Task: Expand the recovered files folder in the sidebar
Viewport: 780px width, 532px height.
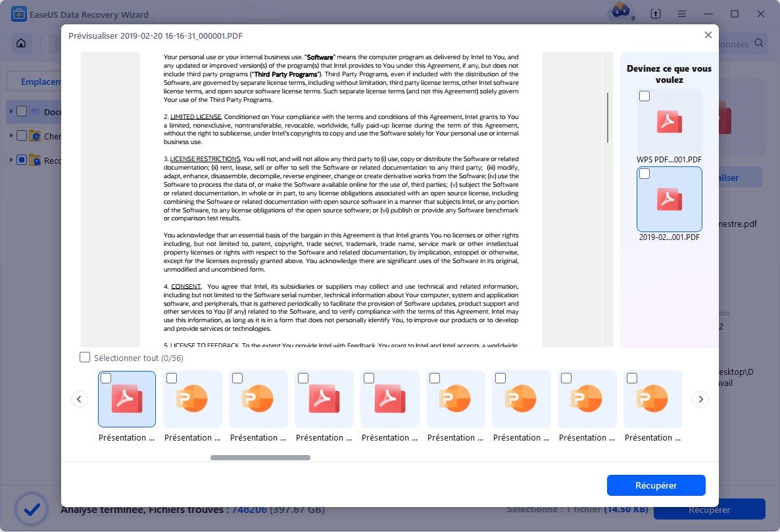Action: (11, 160)
